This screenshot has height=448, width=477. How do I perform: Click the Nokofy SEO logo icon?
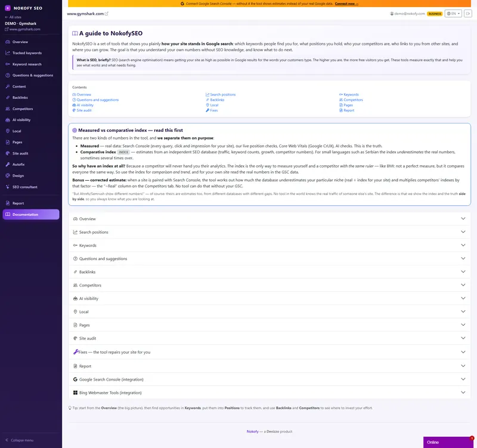(8, 8)
